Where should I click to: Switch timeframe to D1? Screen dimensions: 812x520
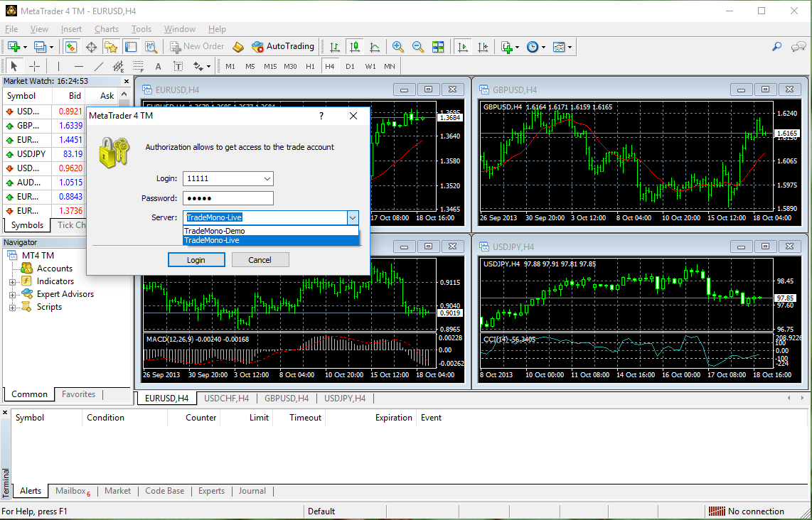click(351, 66)
